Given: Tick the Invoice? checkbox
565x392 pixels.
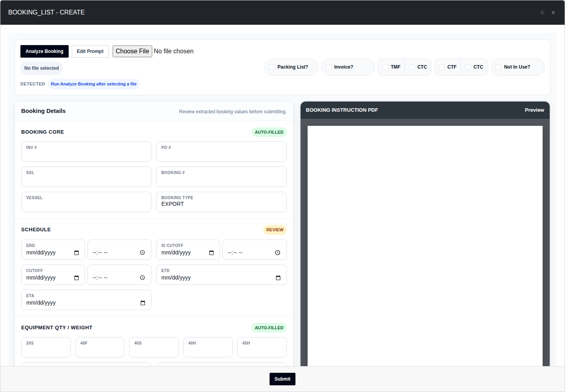Looking at the screenshot, I should [x=329, y=67].
